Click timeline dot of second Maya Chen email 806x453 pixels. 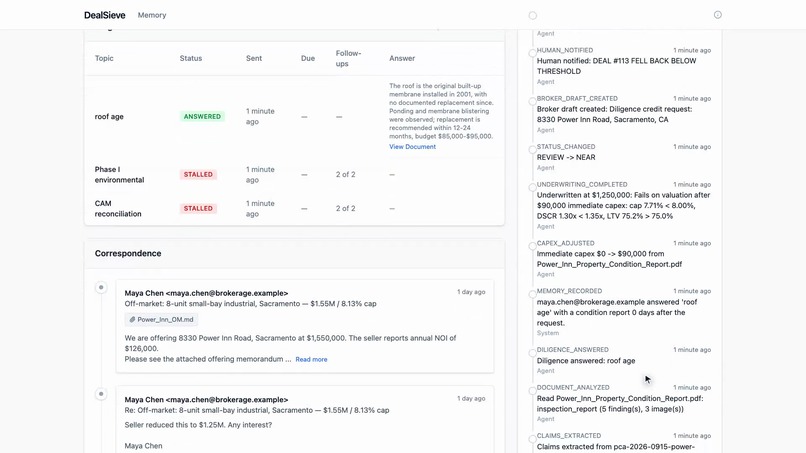(101, 394)
